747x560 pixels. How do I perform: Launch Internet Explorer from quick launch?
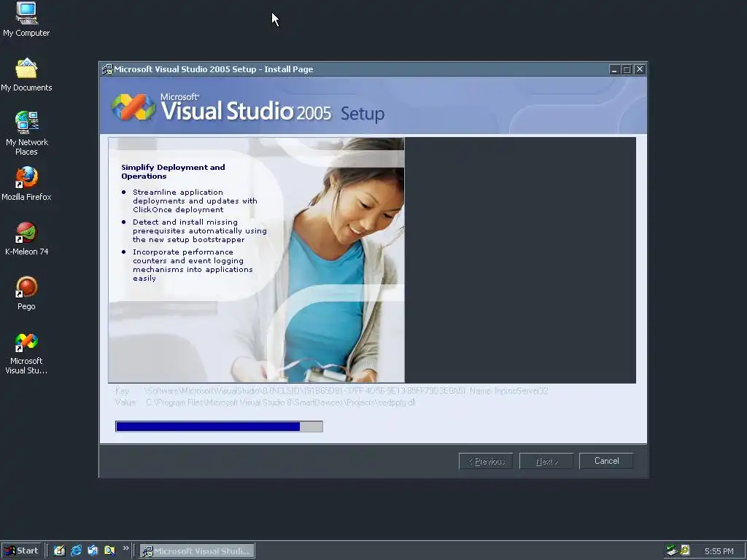(76, 551)
